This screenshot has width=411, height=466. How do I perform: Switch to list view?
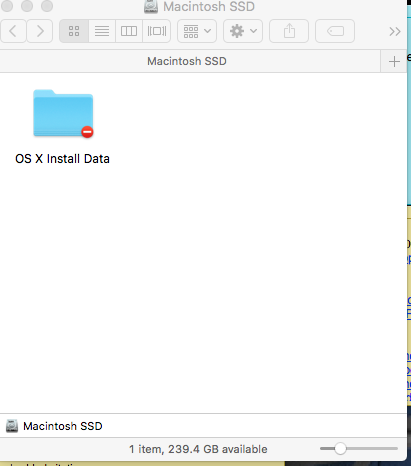pyautogui.click(x=102, y=31)
